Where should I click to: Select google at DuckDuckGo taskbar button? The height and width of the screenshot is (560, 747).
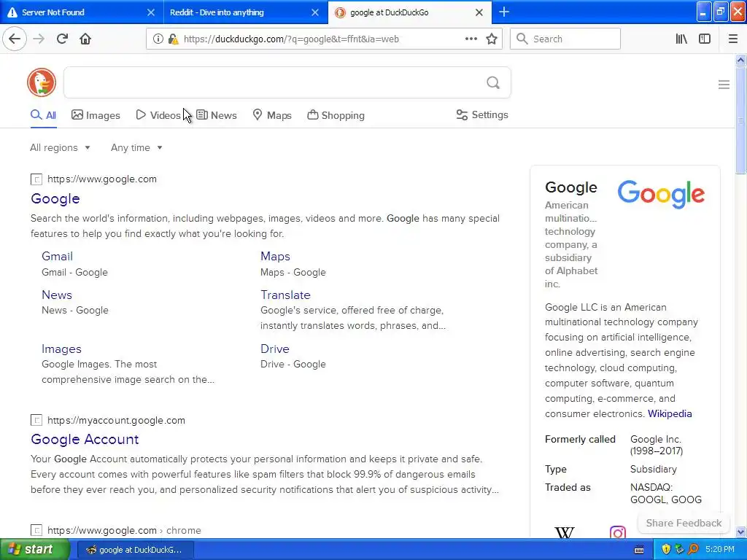pos(134,550)
